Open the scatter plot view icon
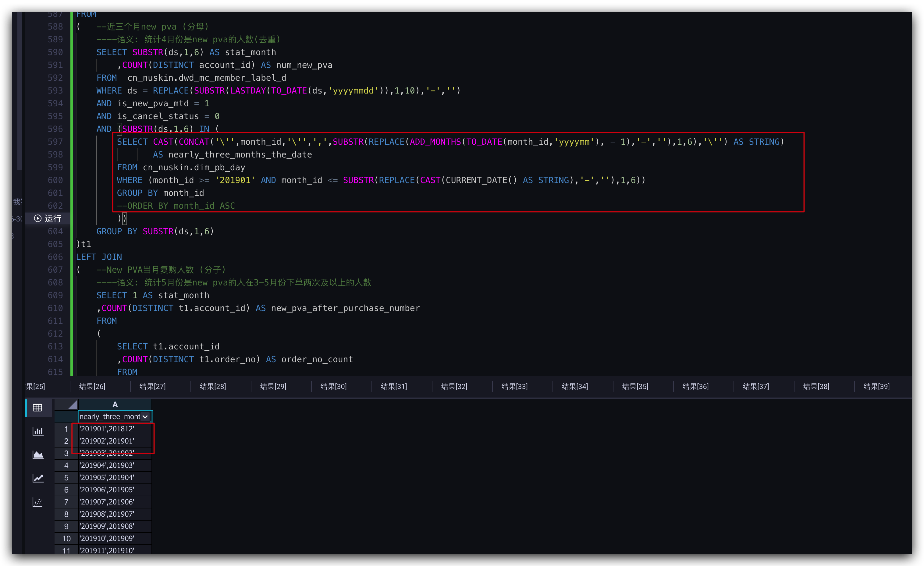Image resolution: width=924 pixels, height=566 pixels. coord(37,502)
